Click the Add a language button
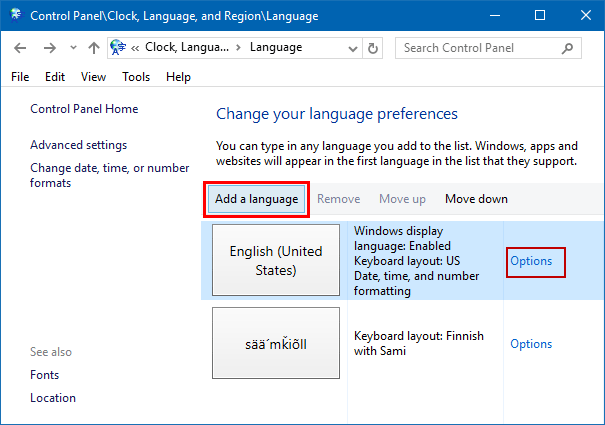 click(x=256, y=199)
